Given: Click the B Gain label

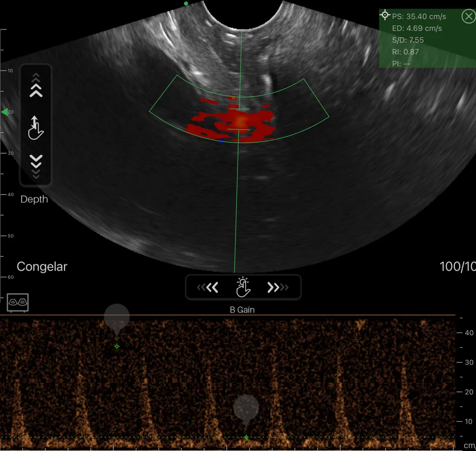Looking at the screenshot, I should click(x=242, y=310).
